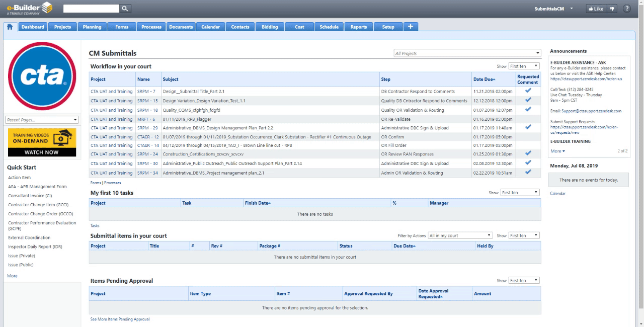
Task: Open the help question mark icon
Action: click(627, 9)
